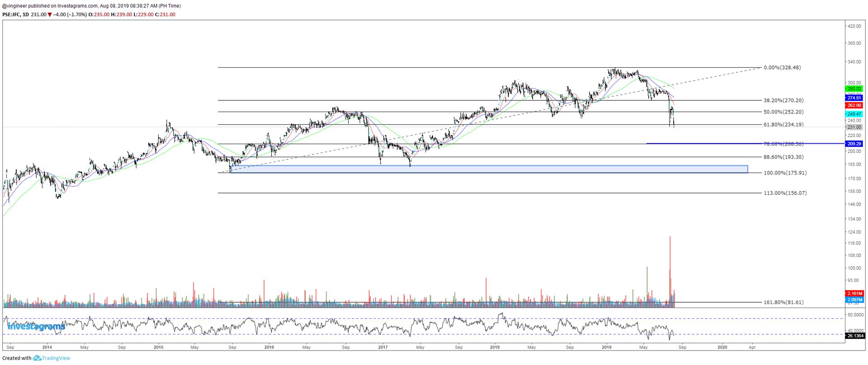Select the 0.00%(328.48) Fibonacci level label

point(782,68)
